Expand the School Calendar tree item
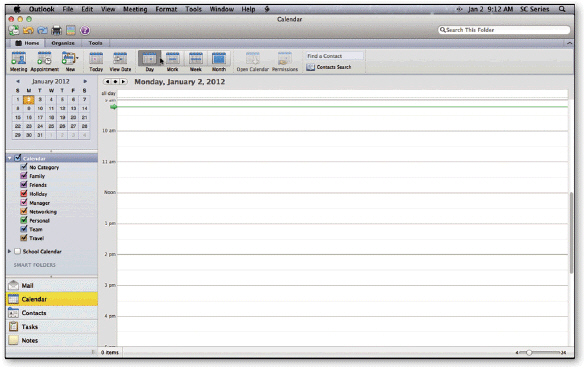This screenshot has width=585, height=369. tap(10, 251)
